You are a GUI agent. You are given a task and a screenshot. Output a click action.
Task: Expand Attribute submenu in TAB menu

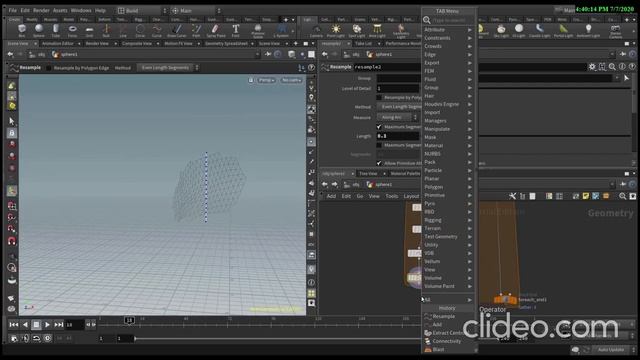[x=448, y=30]
